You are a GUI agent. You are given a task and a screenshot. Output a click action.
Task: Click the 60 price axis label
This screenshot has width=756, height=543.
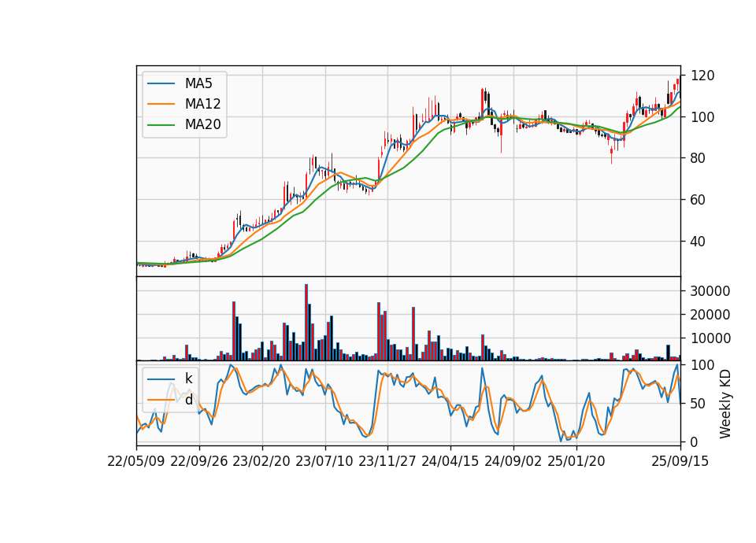699,199
